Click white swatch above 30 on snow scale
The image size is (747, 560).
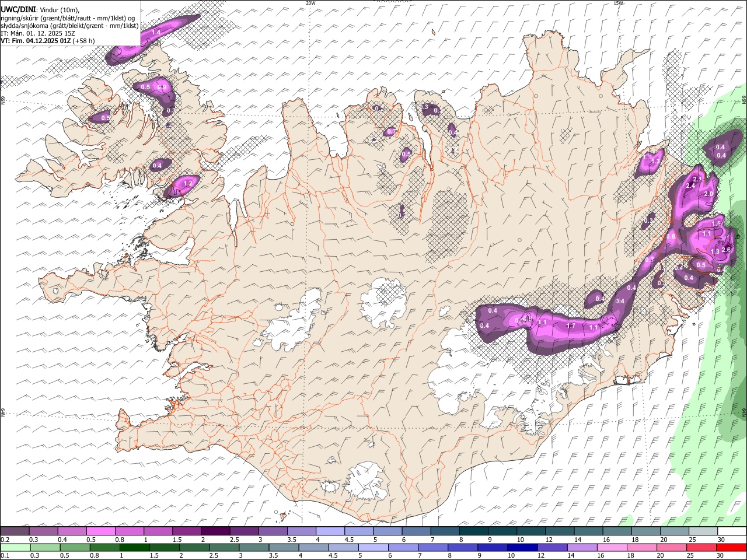click(x=731, y=531)
